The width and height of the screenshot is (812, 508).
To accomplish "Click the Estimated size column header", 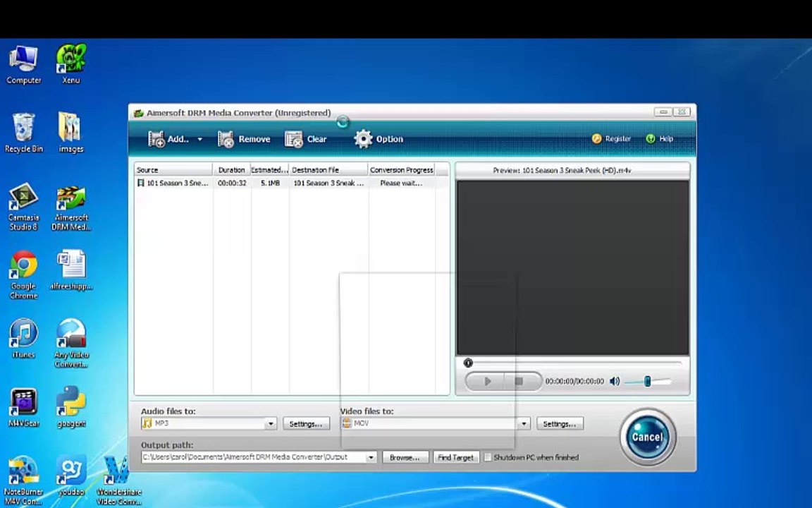I will tap(270, 169).
